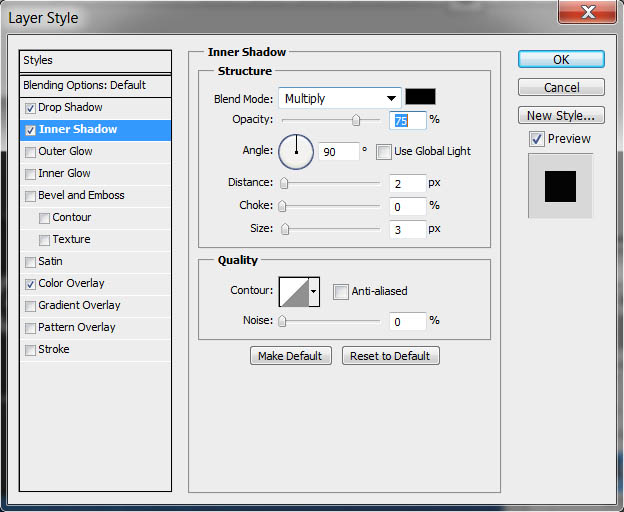Click the style preview thumbnail
Viewport: 624px width, 512px height.
tap(560, 186)
